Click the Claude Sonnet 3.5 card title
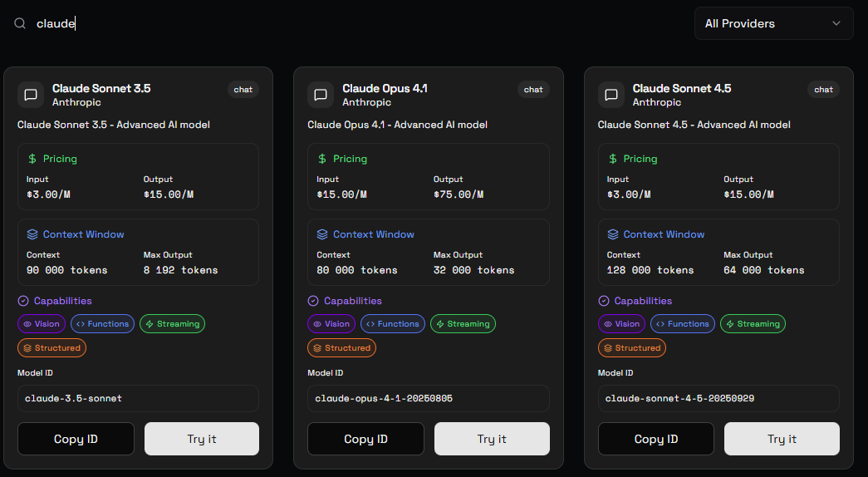868x477 pixels. (x=101, y=89)
